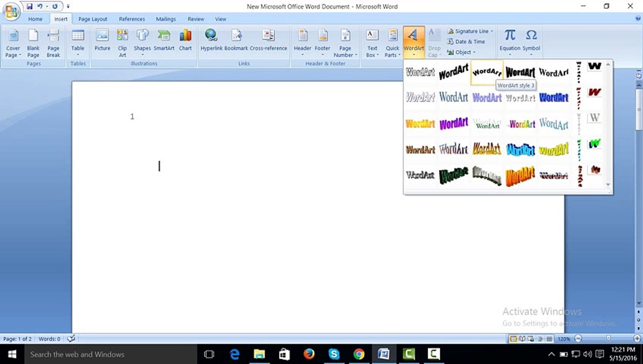The height and width of the screenshot is (364, 643).
Task: Open the Equation dropdown
Action: click(x=510, y=43)
